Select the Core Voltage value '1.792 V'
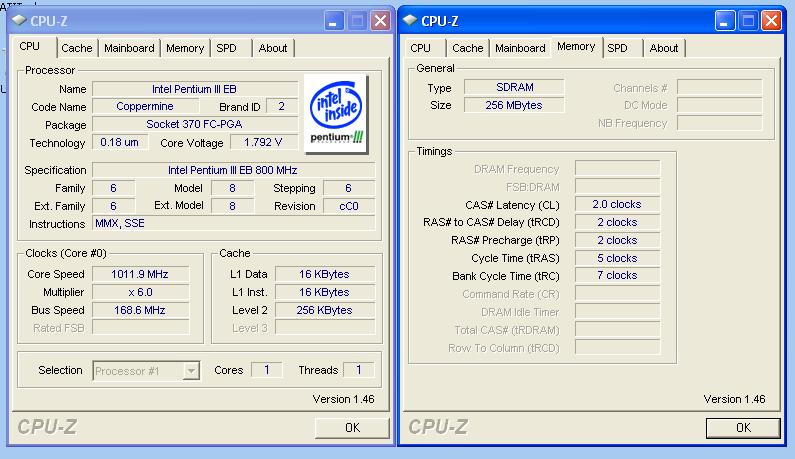The width and height of the screenshot is (795, 459). click(263, 142)
